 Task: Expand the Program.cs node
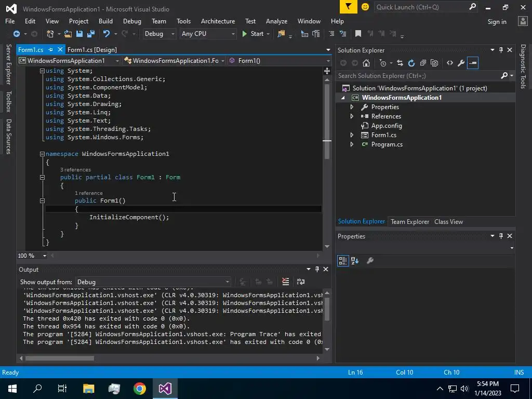[352, 144]
